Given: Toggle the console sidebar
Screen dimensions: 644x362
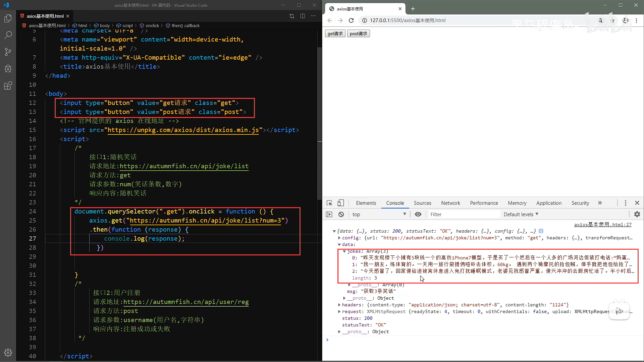Looking at the screenshot, I should [x=329, y=215].
